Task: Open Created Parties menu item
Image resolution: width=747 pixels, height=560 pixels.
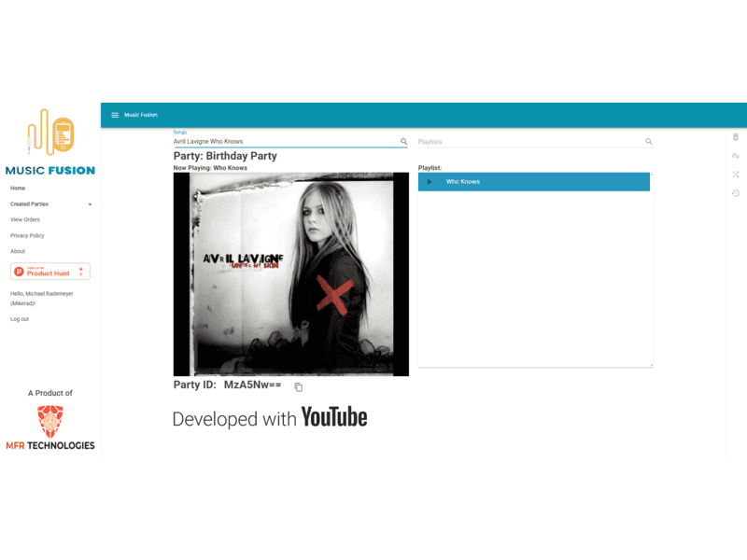Action: [30, 203]
